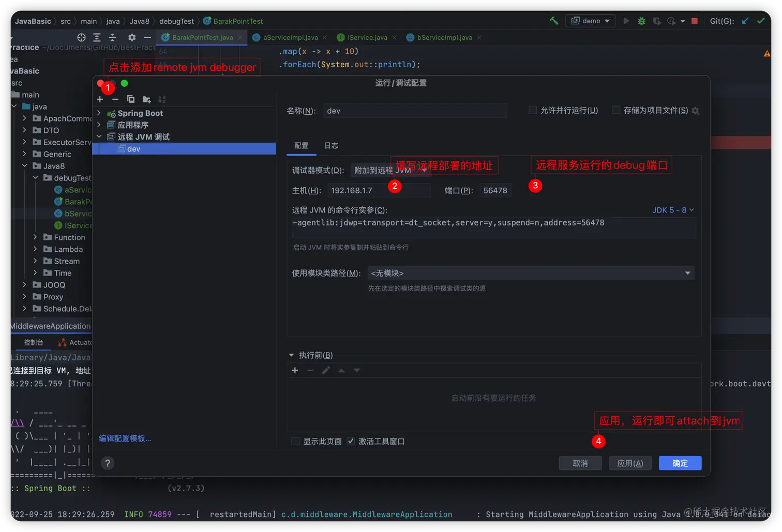Select the Lambda folder in project tree
Screen dimensions: 782x532
[68, 249]
